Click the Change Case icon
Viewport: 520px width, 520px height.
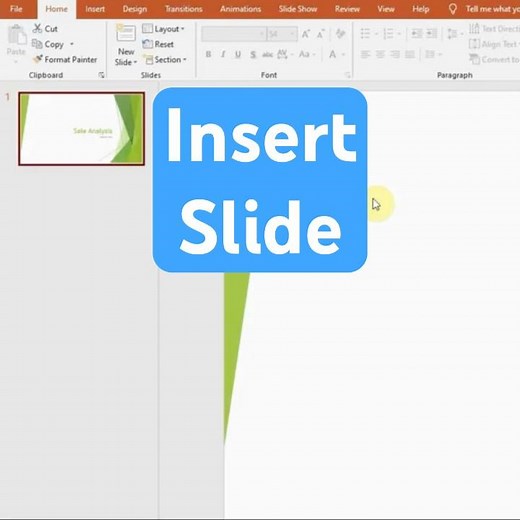pyautogui.click(x=304, y=54)
